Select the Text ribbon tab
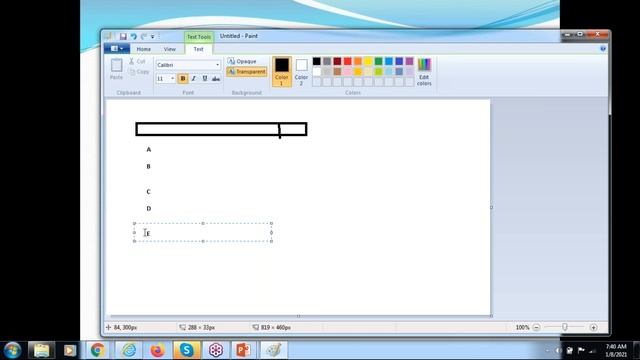This screenshot has width=640, height=360. click(198, 49)
